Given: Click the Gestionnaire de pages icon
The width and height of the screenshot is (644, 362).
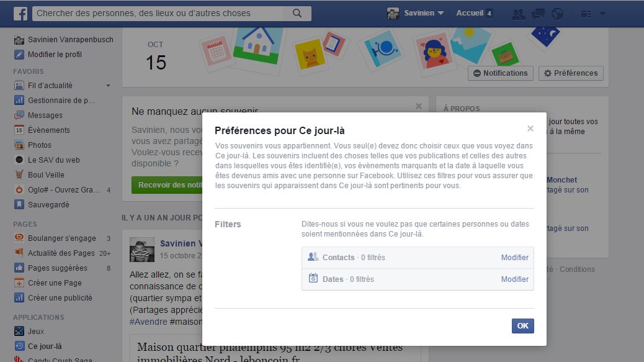Looking at the screenshot, I should coord(19,100).
